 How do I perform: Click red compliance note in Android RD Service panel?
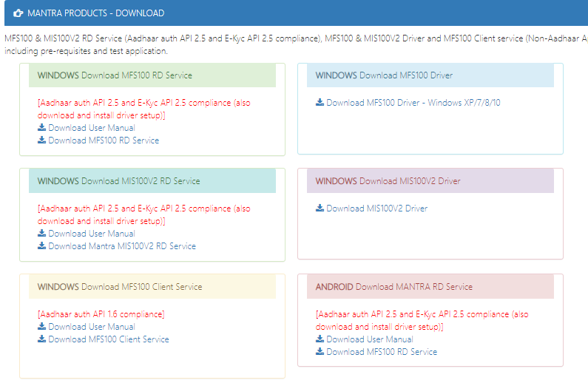click(422, 320)
